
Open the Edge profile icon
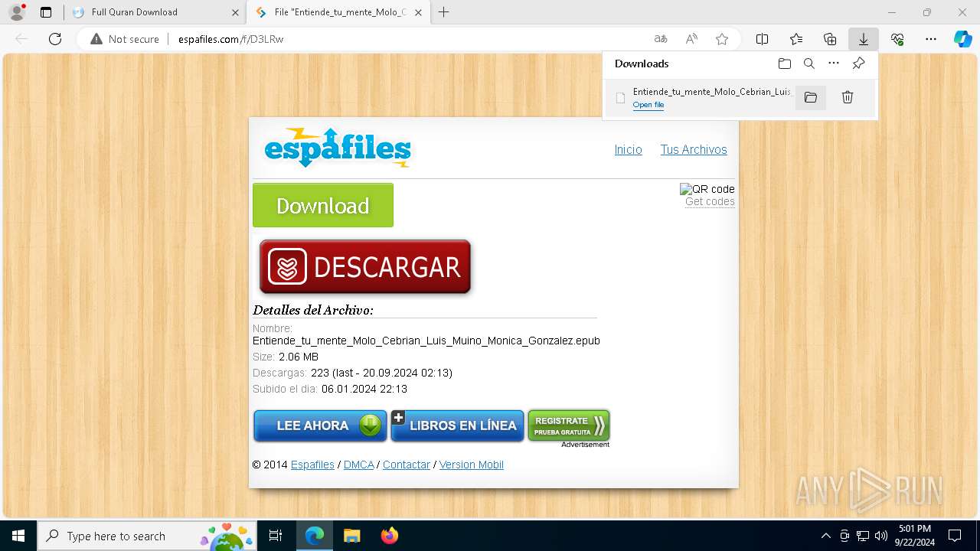[x=17, y=12]
